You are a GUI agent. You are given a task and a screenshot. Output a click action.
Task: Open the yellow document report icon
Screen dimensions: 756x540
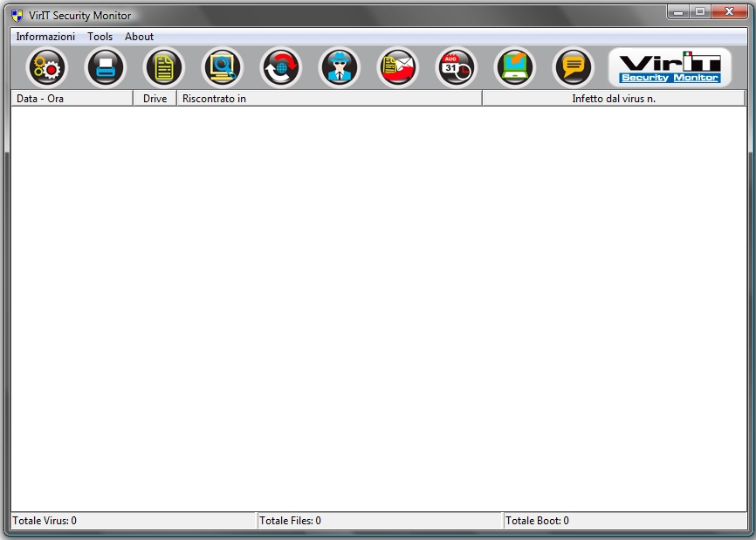(164, 67)
